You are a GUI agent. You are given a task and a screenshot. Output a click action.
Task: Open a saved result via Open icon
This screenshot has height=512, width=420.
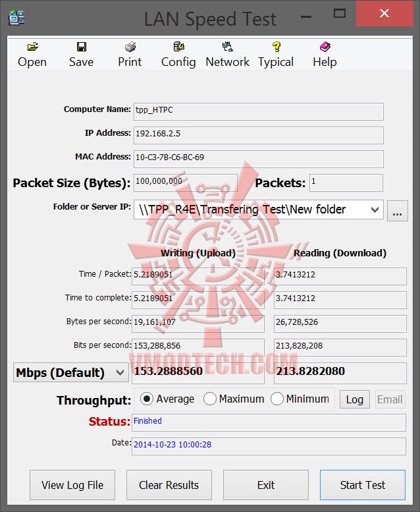(32, 47)
